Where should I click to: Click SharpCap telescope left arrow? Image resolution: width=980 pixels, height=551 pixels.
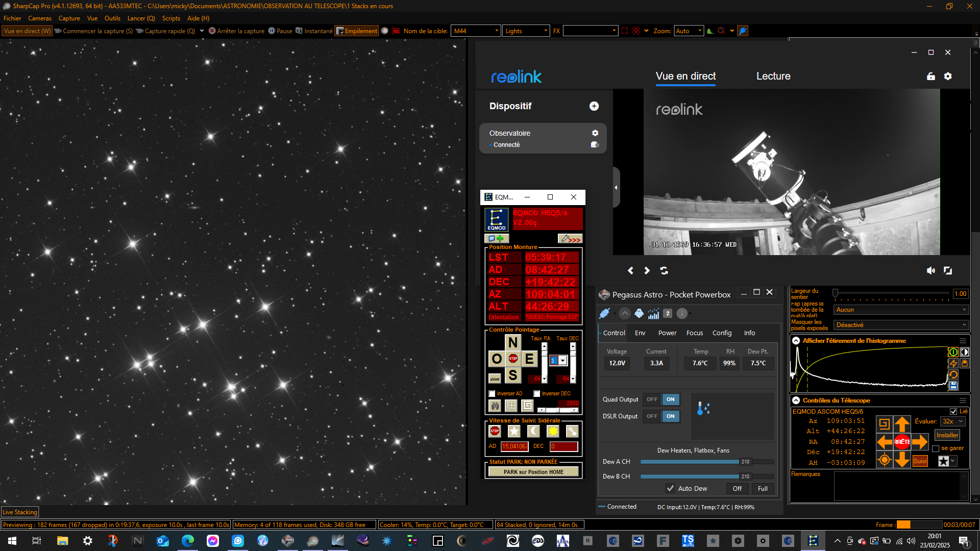885,442
